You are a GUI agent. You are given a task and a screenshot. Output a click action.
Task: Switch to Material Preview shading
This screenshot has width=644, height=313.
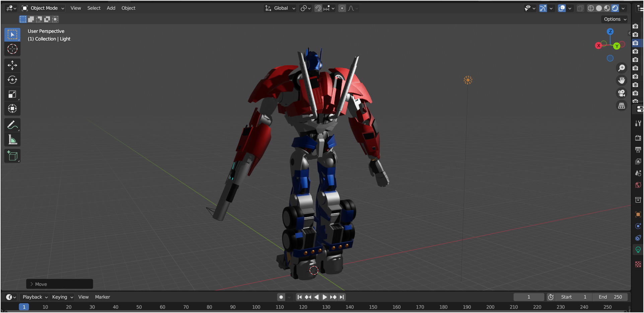pyautogui.click(x=607, y=8)
